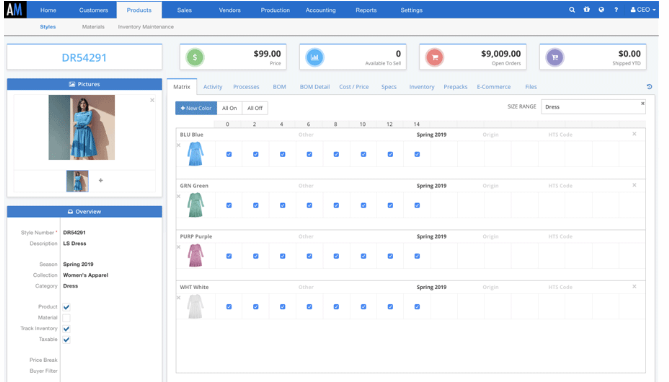Remove the main picture with its X

point(152,100)
